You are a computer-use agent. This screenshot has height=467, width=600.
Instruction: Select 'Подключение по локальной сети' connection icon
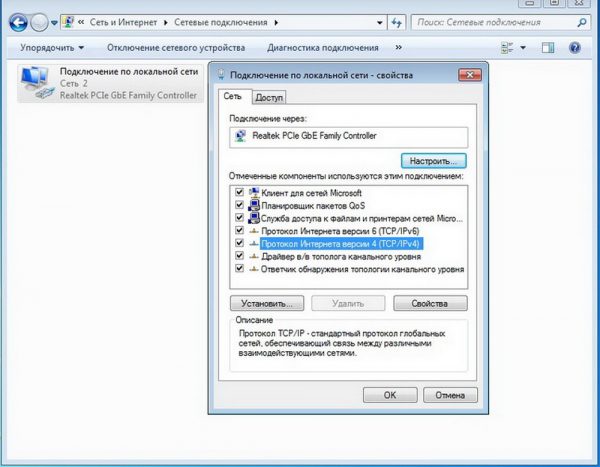37,82
